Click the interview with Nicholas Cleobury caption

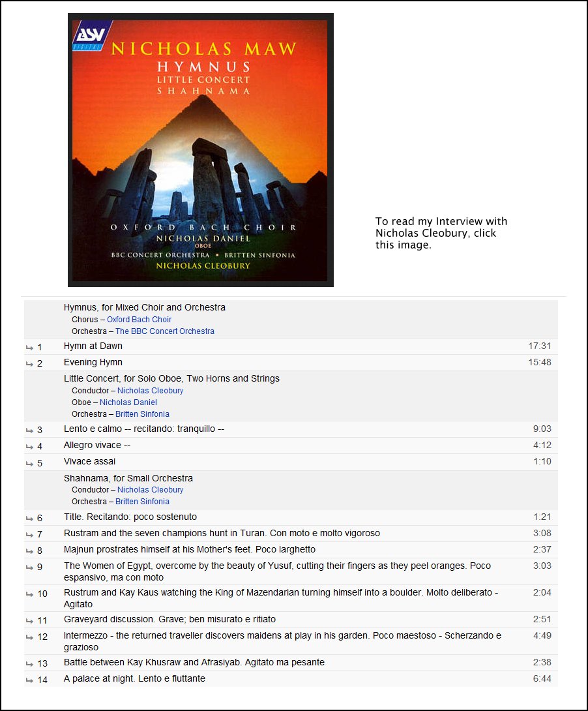point(441,233)
